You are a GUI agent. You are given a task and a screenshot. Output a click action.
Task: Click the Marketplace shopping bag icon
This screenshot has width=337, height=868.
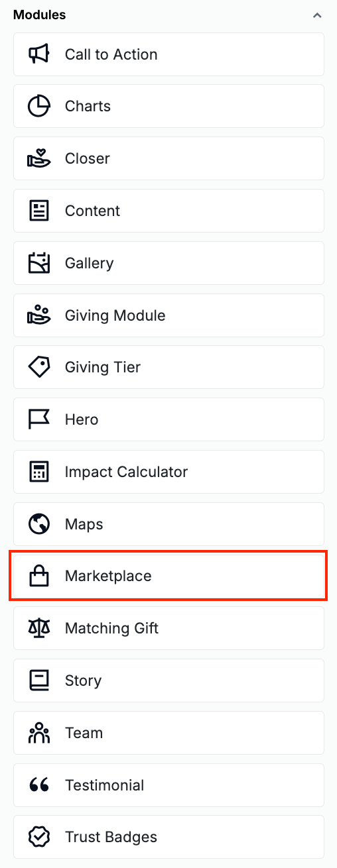tap(39, 576)
